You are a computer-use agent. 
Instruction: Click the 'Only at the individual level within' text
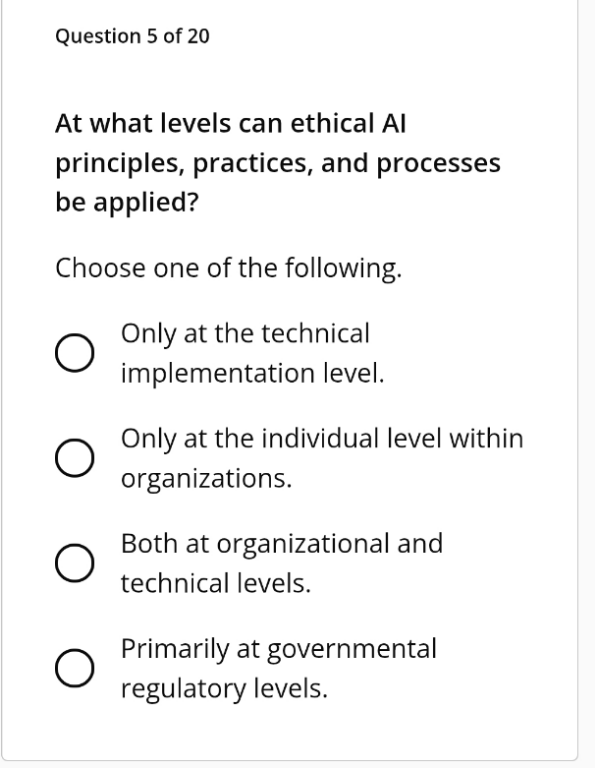322,439
